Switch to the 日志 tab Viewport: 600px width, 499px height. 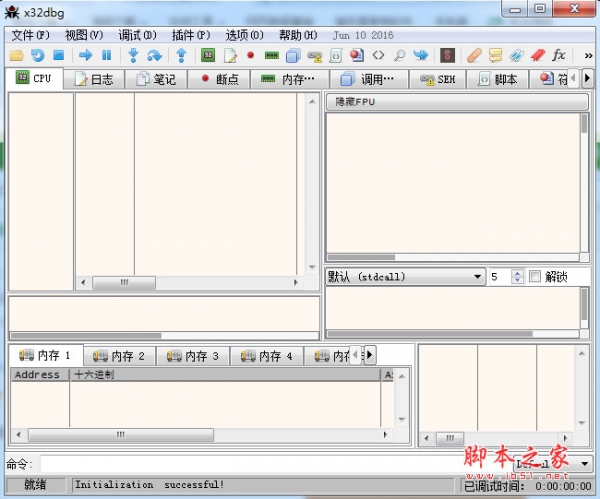click(94, 79)
